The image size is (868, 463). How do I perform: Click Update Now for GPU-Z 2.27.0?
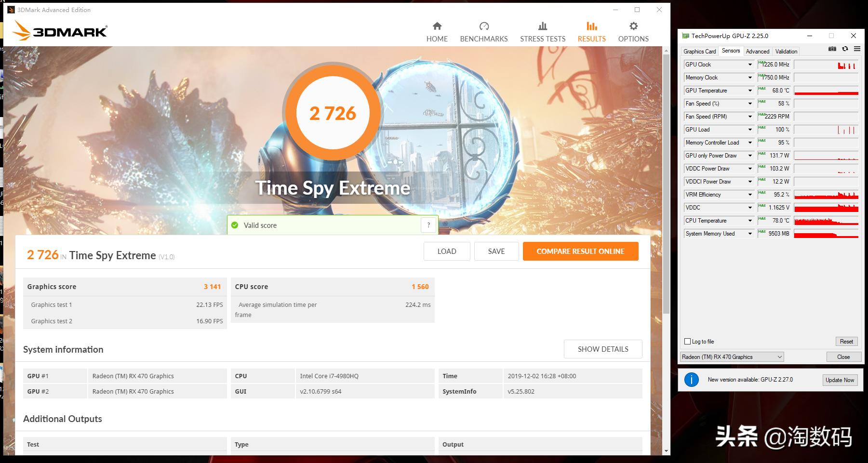[x=840, y=380]
